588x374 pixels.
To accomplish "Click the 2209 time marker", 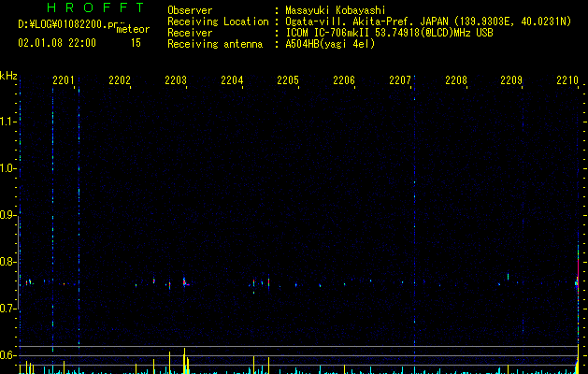I will click(511, 79).
